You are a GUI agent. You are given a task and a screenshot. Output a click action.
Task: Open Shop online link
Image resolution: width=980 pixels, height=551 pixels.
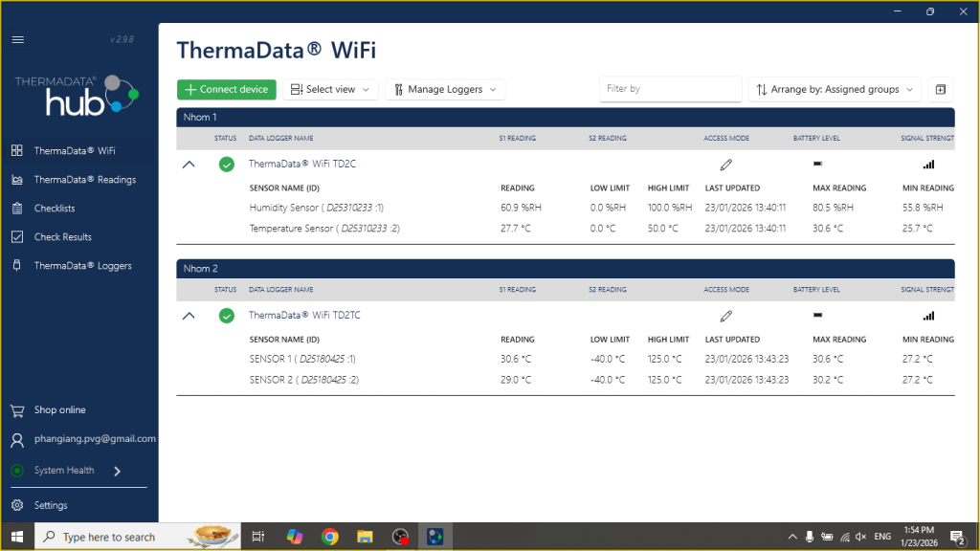point(59,409)
